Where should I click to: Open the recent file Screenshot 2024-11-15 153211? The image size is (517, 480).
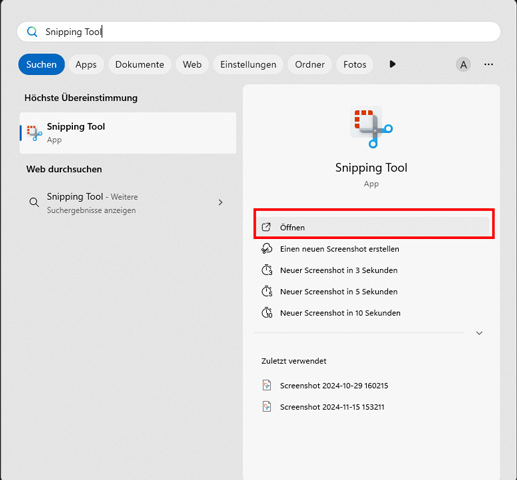[373, 407]
